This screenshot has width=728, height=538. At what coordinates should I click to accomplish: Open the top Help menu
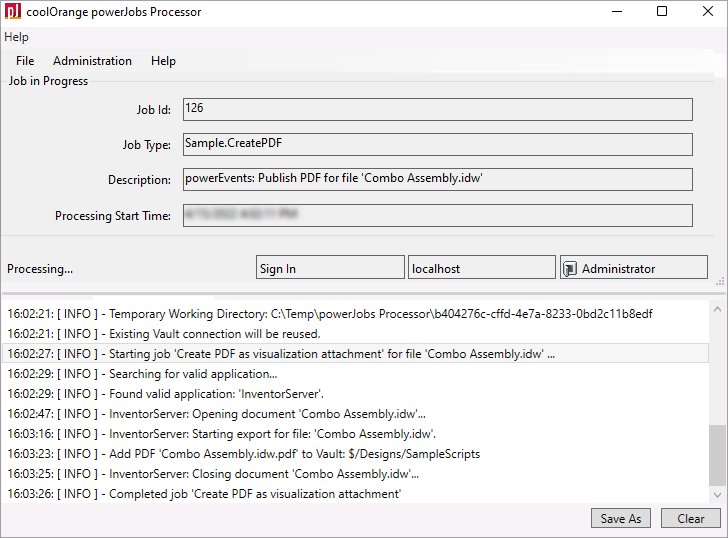16,37
